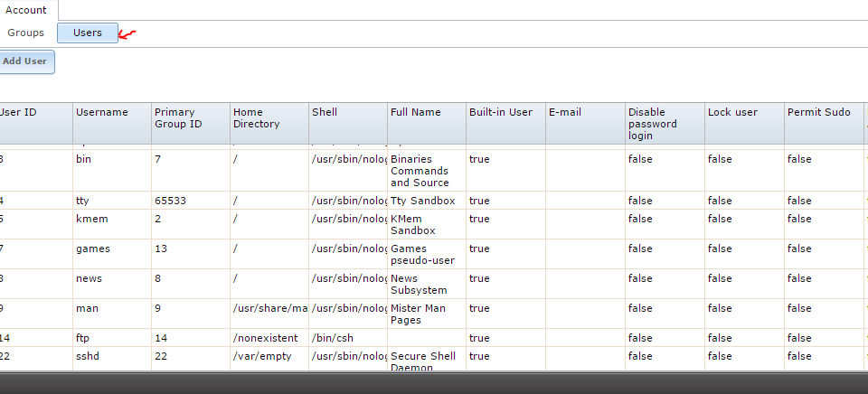Sort by Built-in User column
This screenshot has width=868, height=394.
(x=500, y=112)
